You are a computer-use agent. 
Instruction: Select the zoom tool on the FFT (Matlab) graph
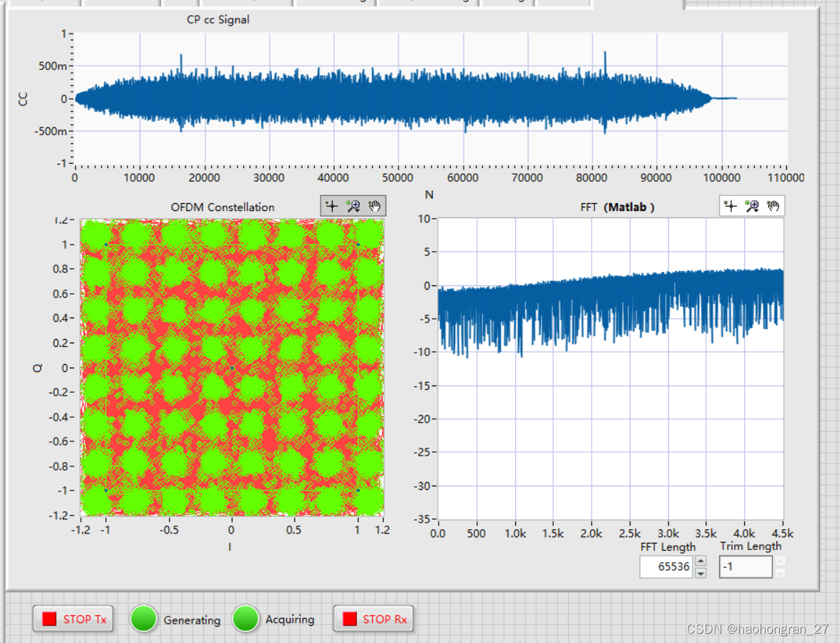coord(753,206)
